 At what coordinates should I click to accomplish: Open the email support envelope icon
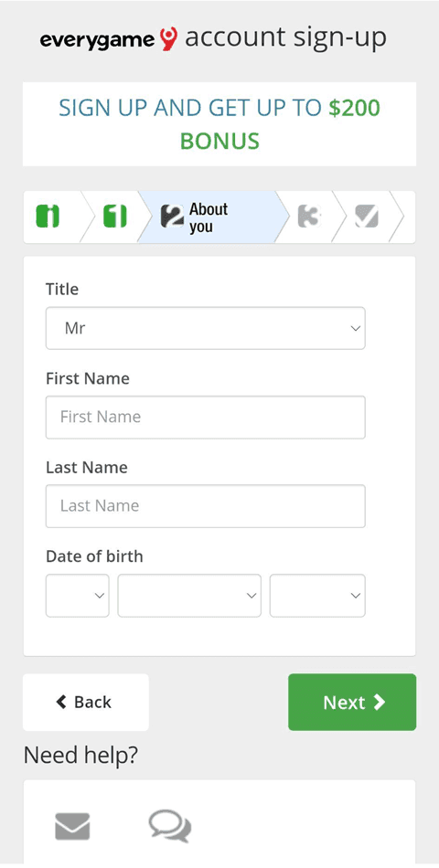(72, 826)
